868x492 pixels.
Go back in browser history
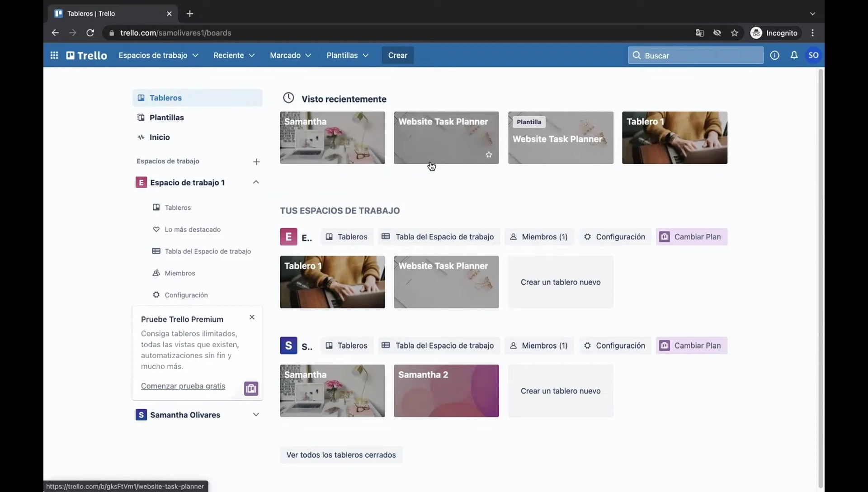point(55,33)
